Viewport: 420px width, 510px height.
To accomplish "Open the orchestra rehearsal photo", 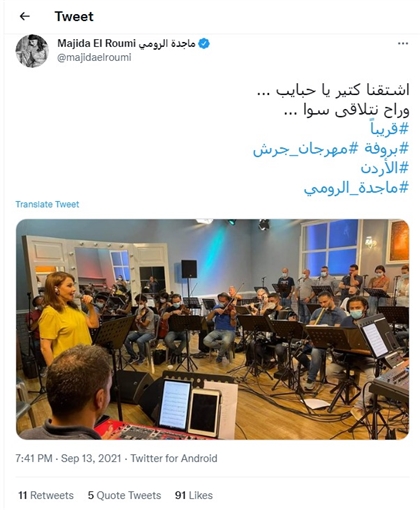I will (x=213, y=329).
